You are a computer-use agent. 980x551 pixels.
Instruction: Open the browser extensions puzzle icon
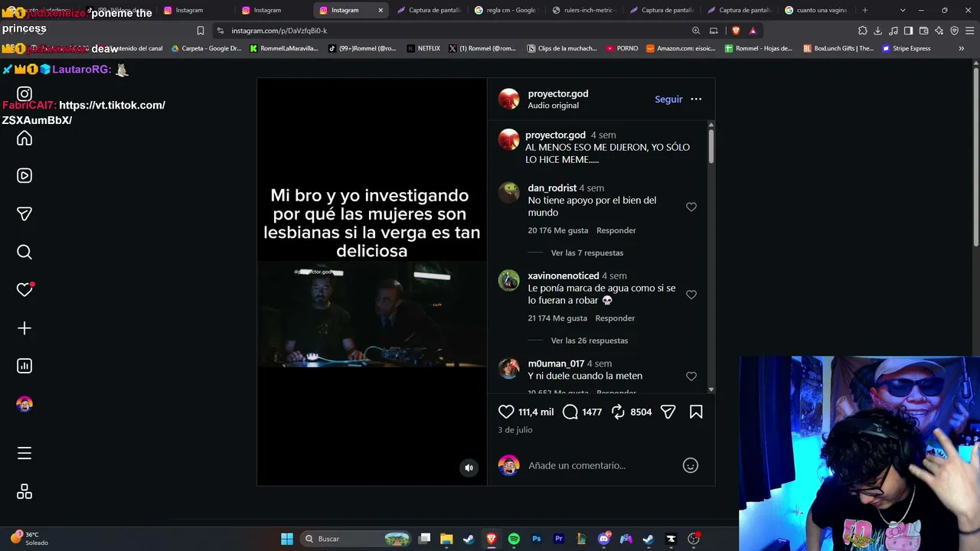(x=863, y=31)
